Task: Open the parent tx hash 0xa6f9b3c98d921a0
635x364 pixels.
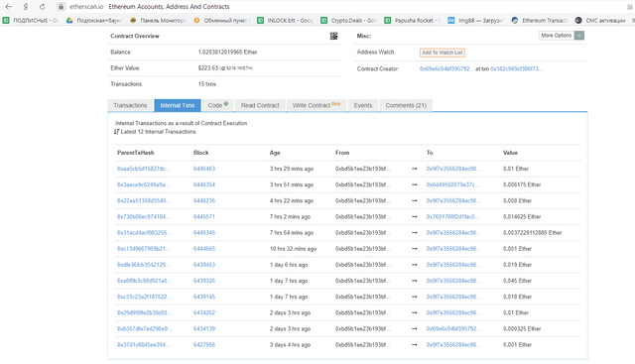Action: (x=144, y=281)
